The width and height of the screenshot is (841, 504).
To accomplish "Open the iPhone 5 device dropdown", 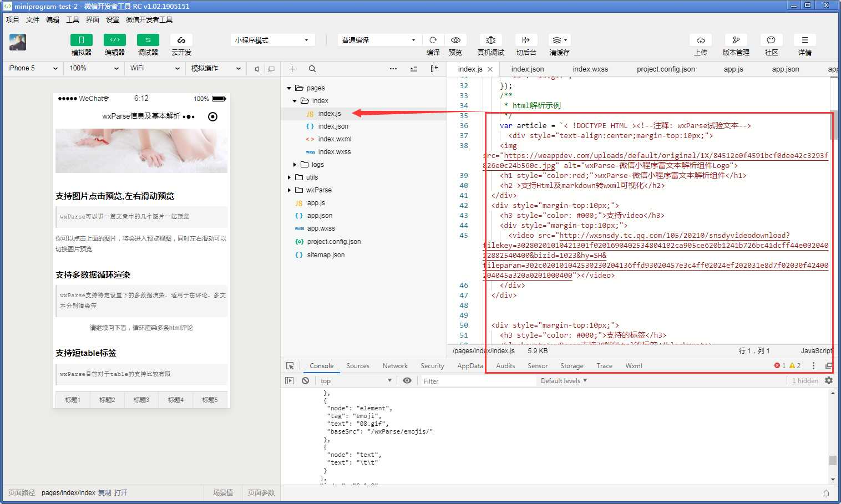I will point(32,68).
